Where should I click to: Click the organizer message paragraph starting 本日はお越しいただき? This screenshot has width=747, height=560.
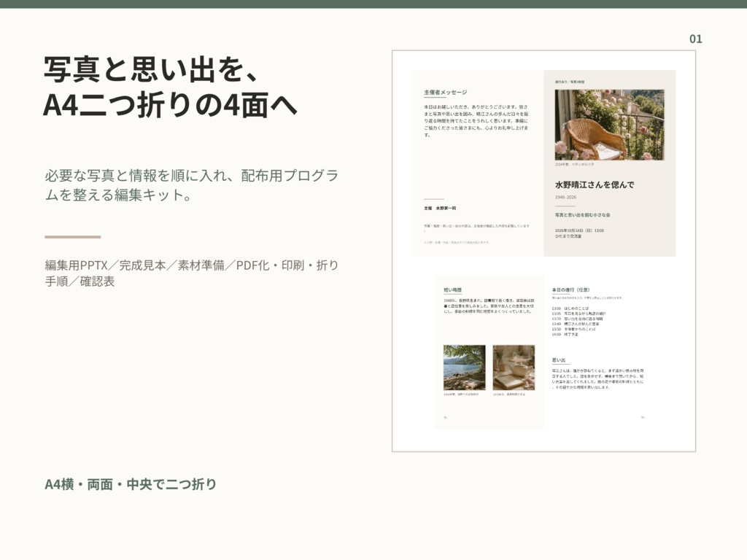(x=476, y=121)
